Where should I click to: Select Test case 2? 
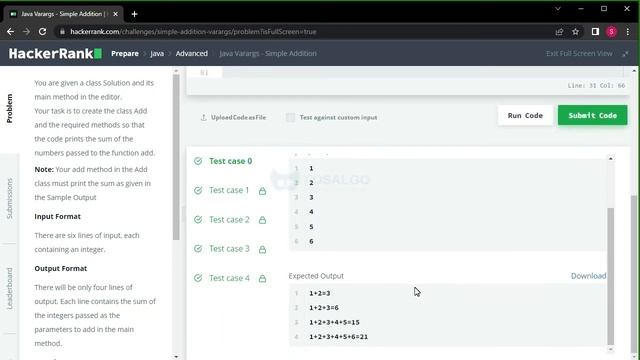229,220
